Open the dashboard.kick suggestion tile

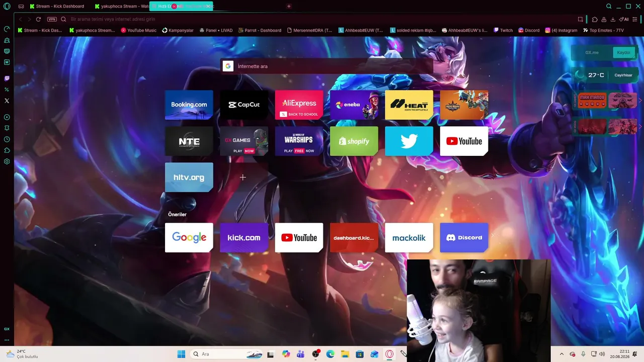(x=354, y=238)
